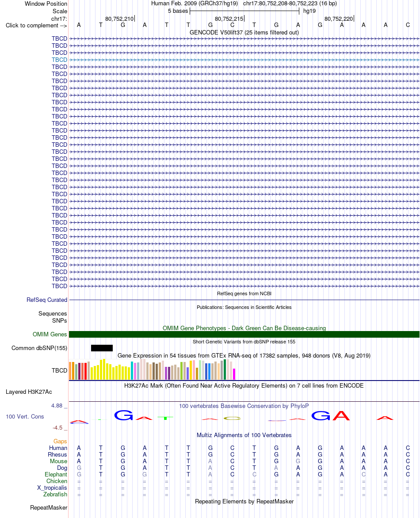The height and width of the screenshot is (518, 420).
Task: Select the 'Window Position' track label
Action: pyautogui.click(x=46, y=4)
